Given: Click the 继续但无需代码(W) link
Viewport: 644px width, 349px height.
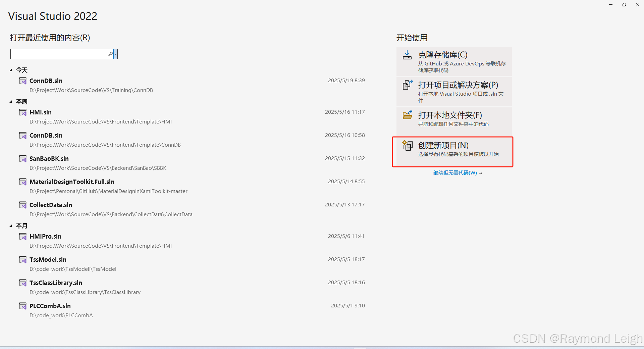Looking at the screenshot, I should pyautogui.click(x=458, y=173).
